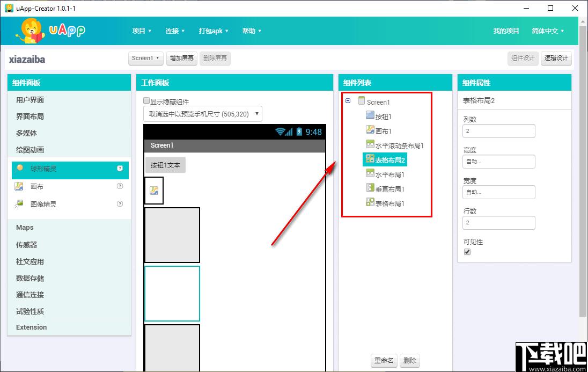Click the 重命名 button

(x=384, y=361)
